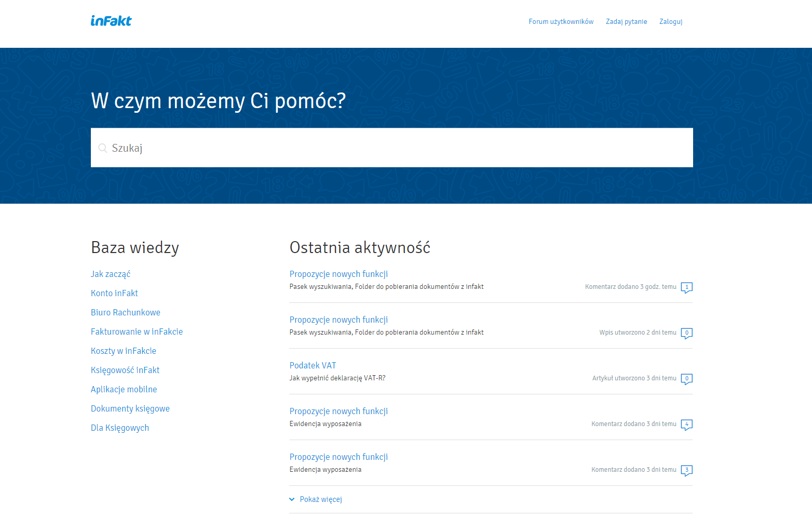Open the Konto inFakt section

point(114,293)
